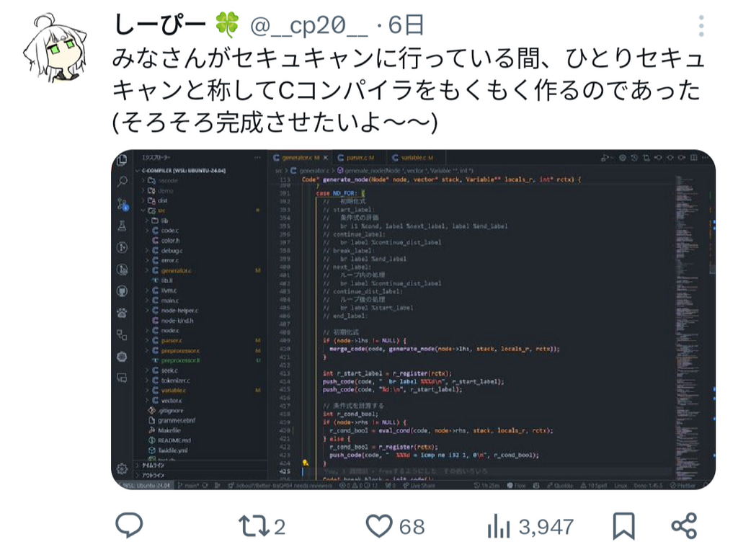Share the tweet using the share icon
738x560 pixels.
pos(684,525)
